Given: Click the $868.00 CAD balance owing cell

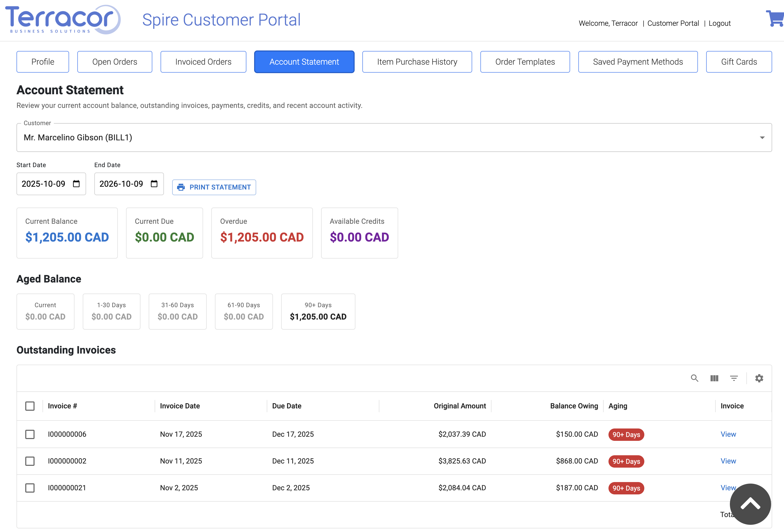Looking at the screenshot, I should pos(577,461).
